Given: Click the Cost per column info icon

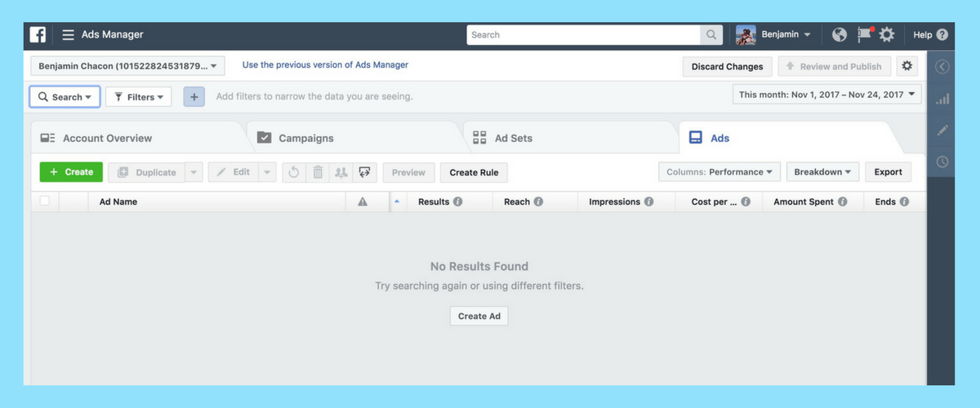Looking at the screenshot, I should coord(746,202).
